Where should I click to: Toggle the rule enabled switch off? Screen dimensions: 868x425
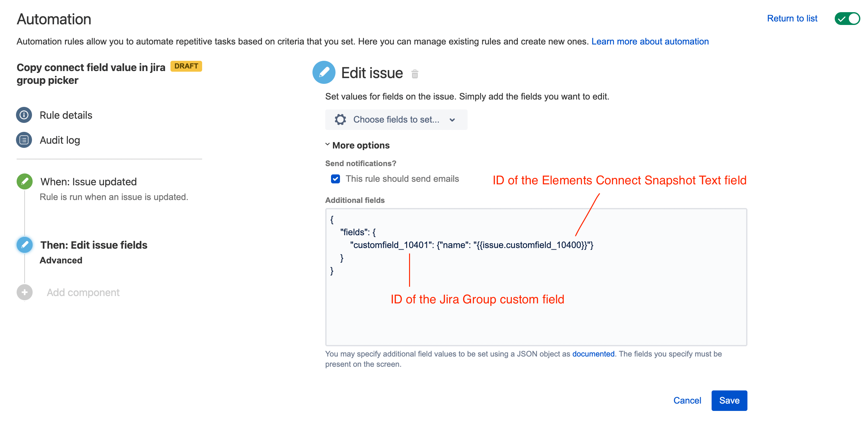click(847, 19)
